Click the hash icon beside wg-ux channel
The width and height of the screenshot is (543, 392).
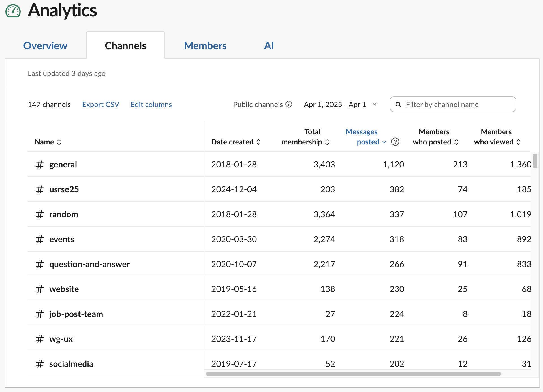[40, 339]
